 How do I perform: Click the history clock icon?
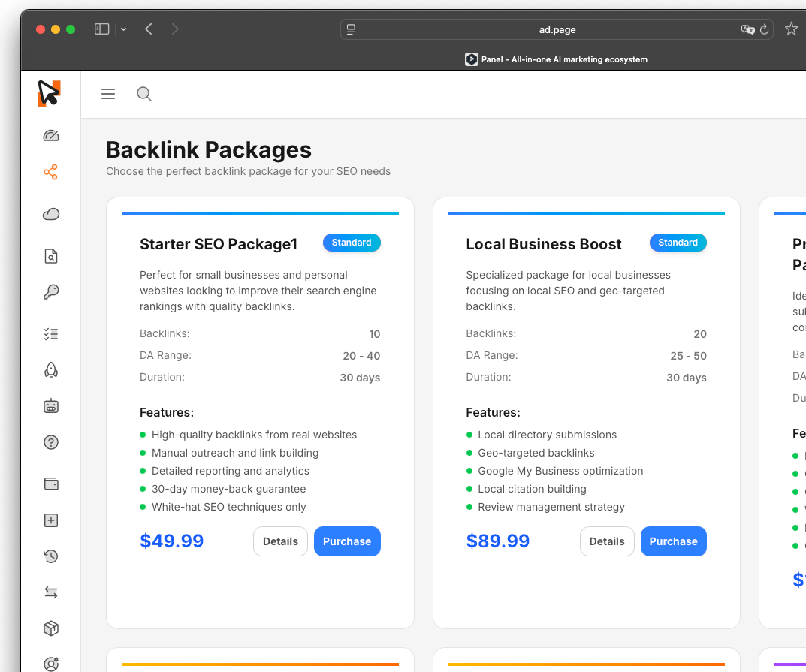(x=50, y=556)
